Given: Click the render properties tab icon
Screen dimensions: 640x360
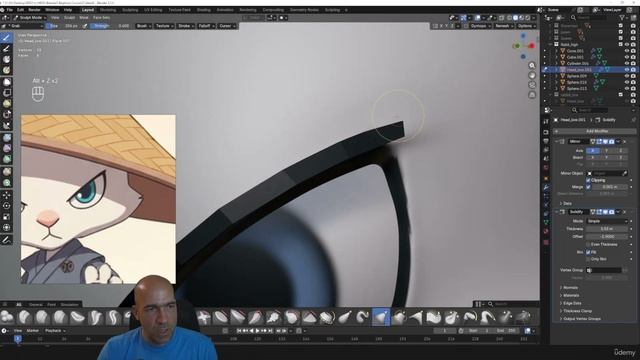Looking at the screenshot, I should 546,132.
